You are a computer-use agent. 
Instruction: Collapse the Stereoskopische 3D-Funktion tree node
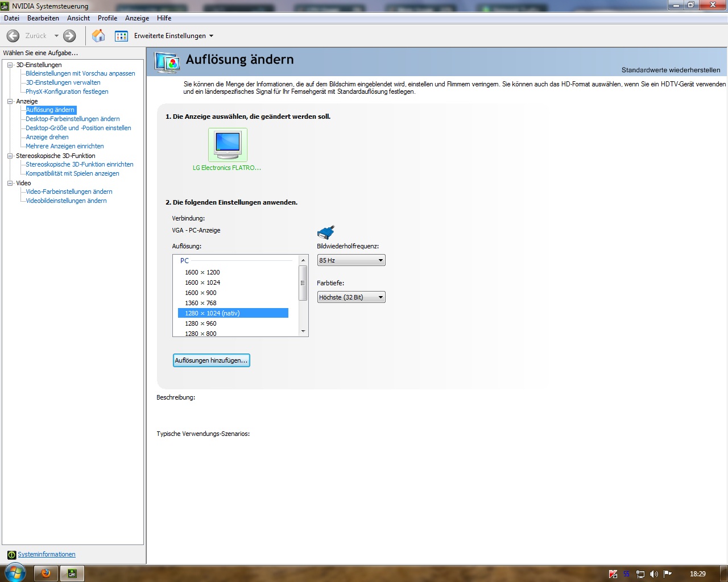point(10,156)
